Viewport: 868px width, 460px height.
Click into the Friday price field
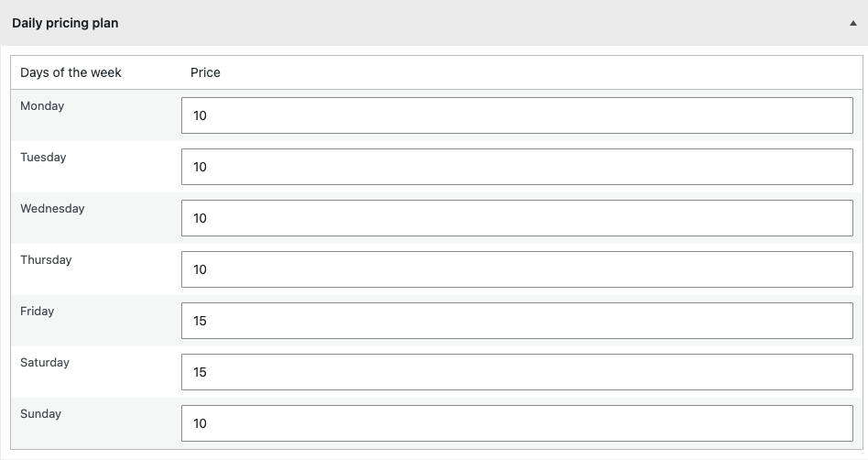click(x=517, y=321)
